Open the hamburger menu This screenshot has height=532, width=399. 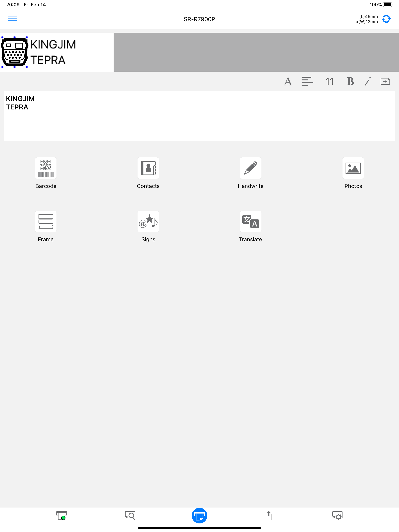pos(12,19)
